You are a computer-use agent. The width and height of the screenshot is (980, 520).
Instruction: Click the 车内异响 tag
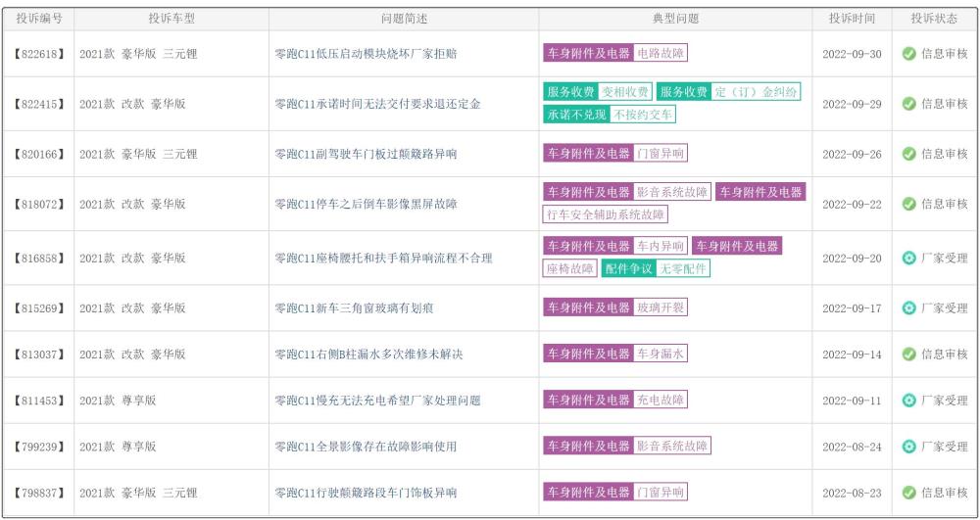pyautogui.click(x=661, y=246)
